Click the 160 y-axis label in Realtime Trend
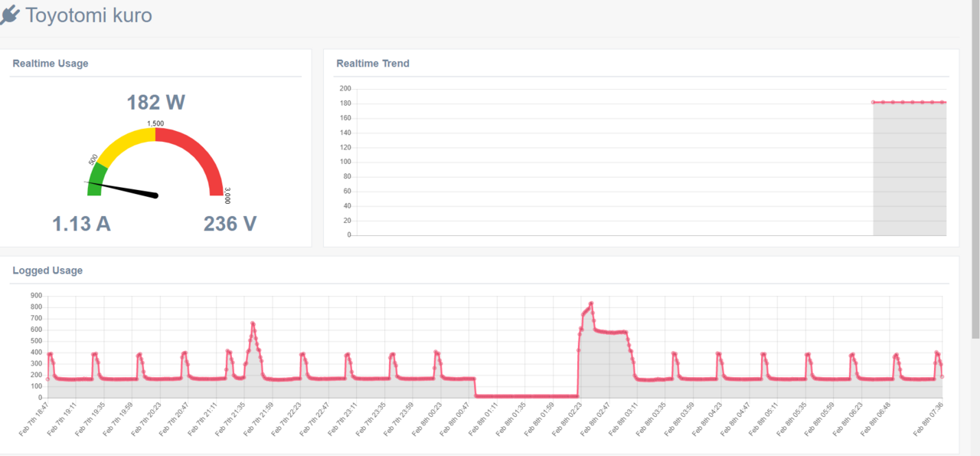 [x=345, y=118]
